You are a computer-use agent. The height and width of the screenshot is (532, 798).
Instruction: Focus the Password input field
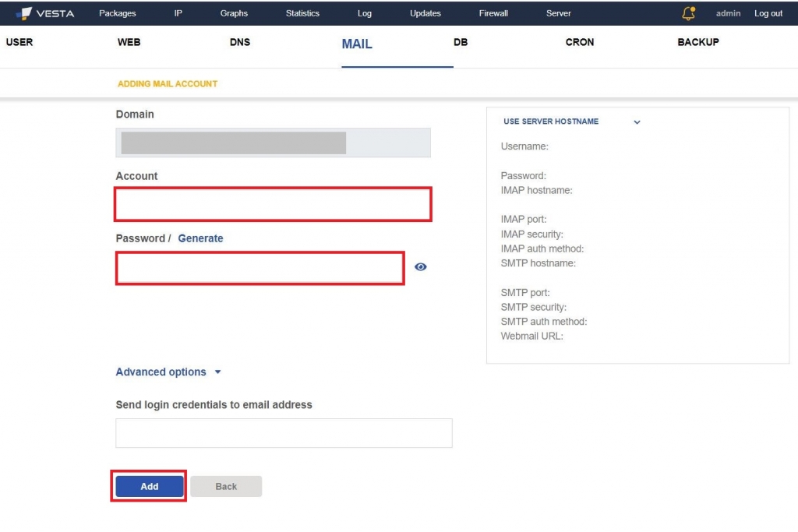click(260, 268)
